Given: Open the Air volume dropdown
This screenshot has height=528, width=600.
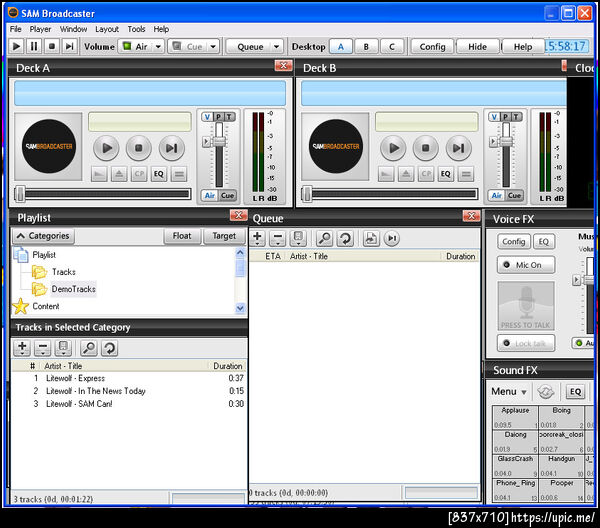Looking at the screenshot, I should (158, 47).
